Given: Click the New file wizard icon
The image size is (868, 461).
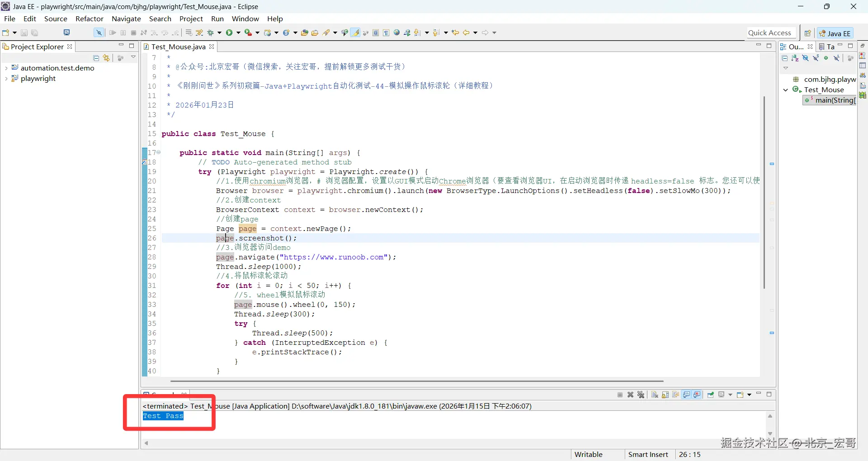Looking at the screenshot, I should pyautogui.click(x=6, y=33).
